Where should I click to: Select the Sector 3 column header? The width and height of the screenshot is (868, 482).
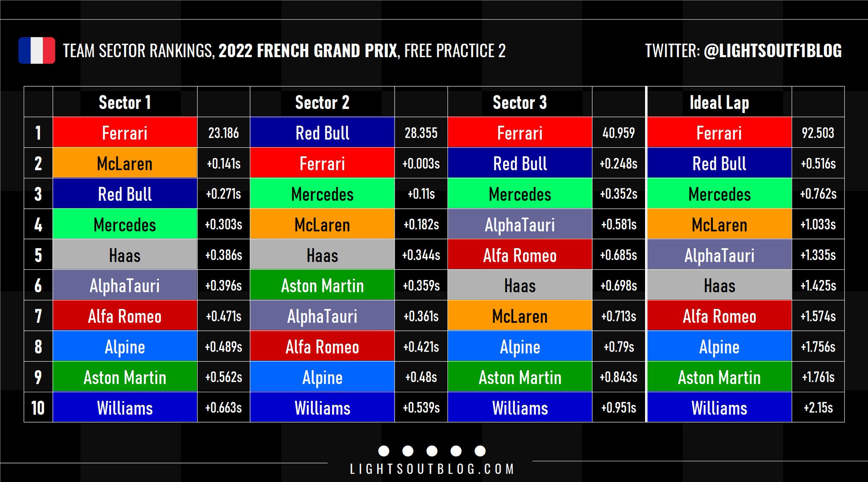tap(520, 102)
